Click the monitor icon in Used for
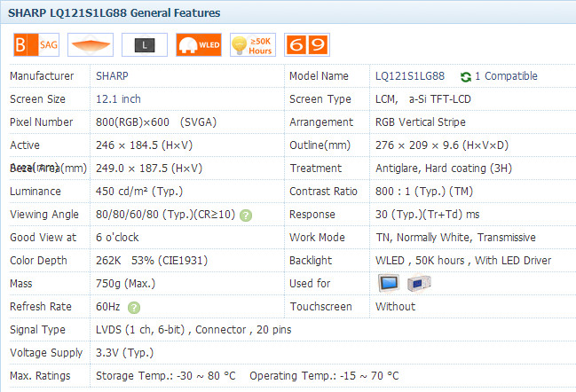Viewport: 576px width, 392px height. coord(389,283)
